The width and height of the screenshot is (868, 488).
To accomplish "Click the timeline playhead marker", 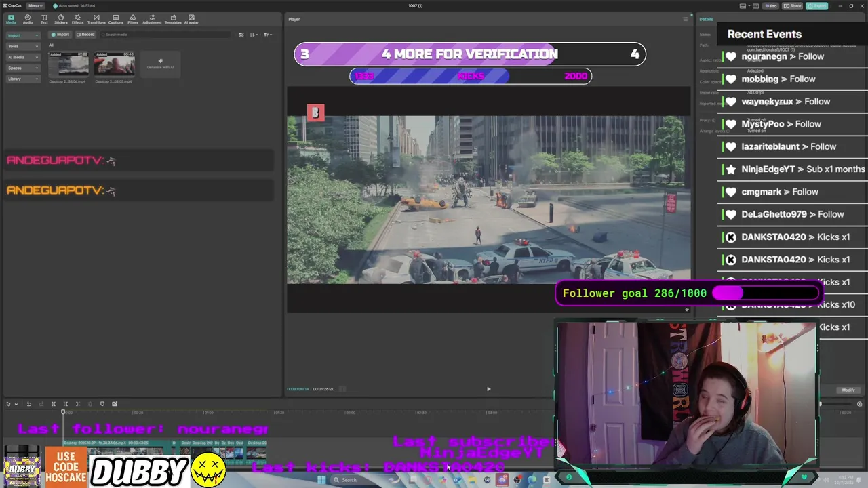I will 63,412.
